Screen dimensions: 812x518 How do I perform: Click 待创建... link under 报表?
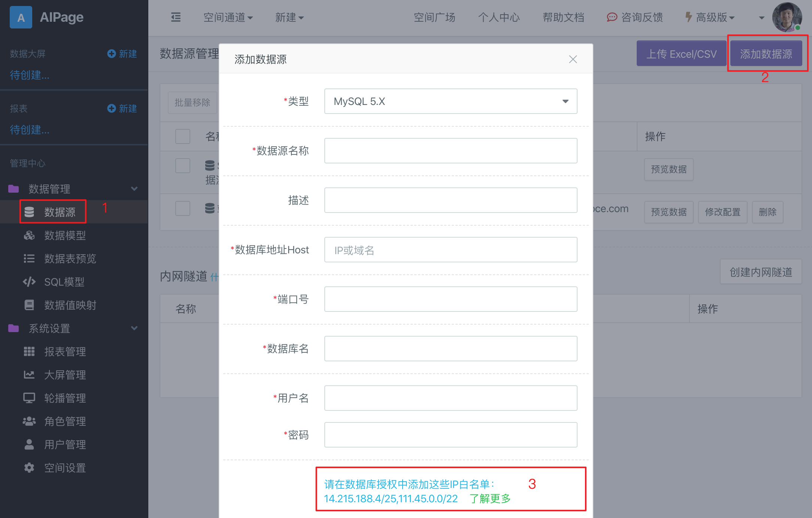30,130
